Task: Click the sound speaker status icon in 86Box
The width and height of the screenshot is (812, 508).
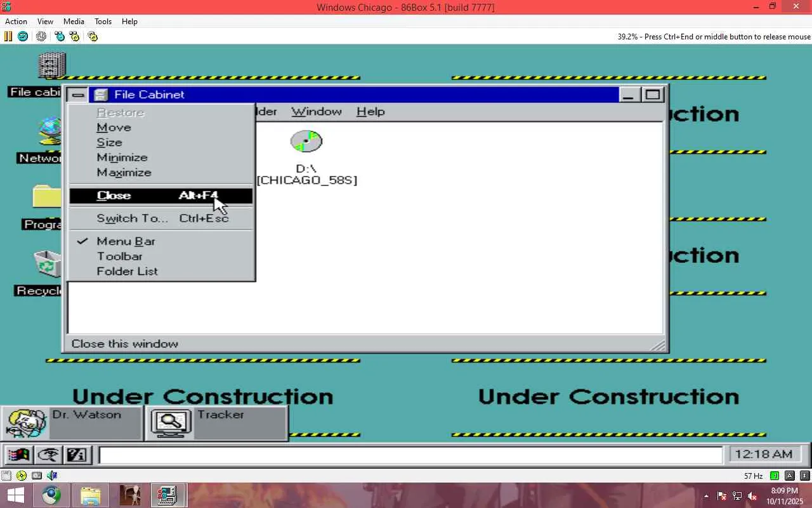Action: coord(52,476)
